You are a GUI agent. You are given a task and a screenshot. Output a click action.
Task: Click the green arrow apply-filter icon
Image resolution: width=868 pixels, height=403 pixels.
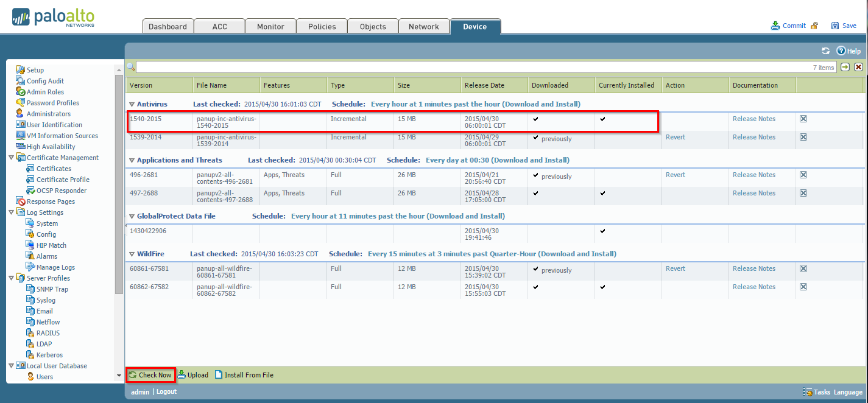pos(845,67)
